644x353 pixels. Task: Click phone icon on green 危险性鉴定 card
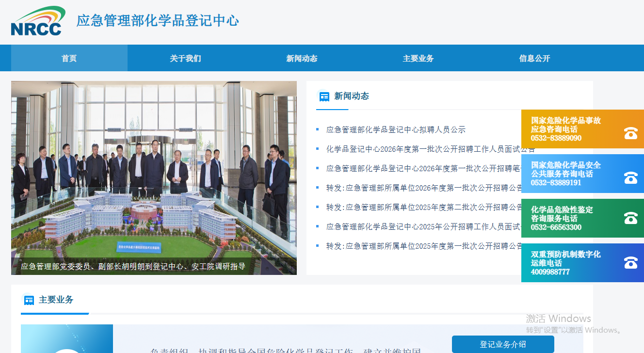click(630, 218)
